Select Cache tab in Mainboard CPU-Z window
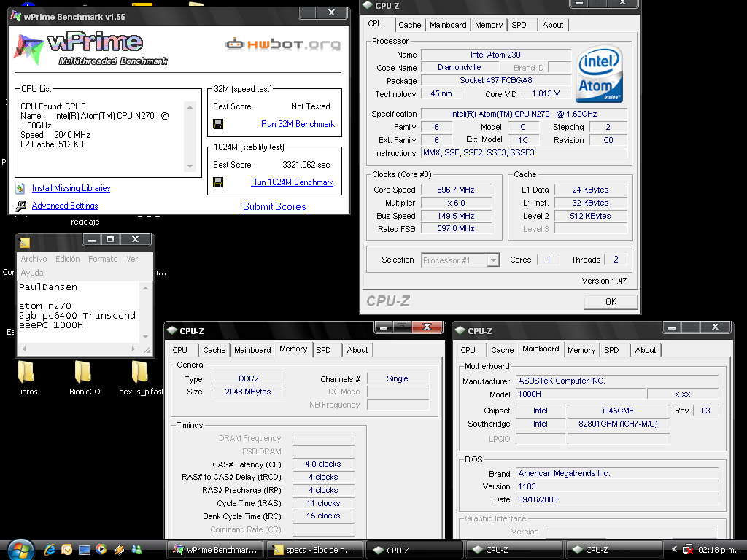This screenshot has height=560, width=747. click(x=502, y=350)
